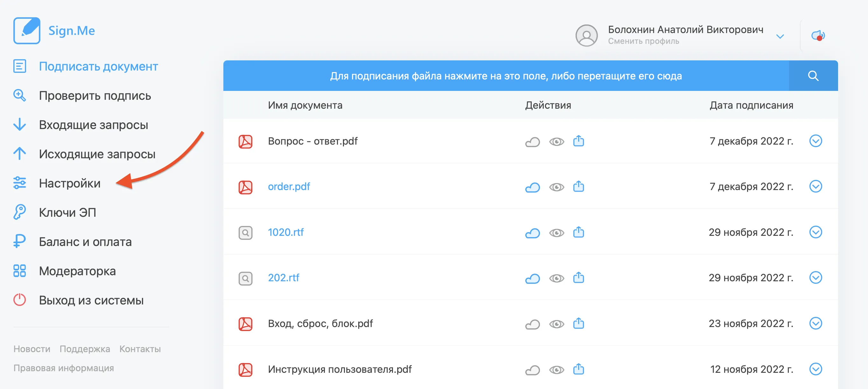This screenshot has height=389, width=868.
Task: Click PDF file icon of Вопрос - ответ.pdf
Action: click(x=245, y=142)
